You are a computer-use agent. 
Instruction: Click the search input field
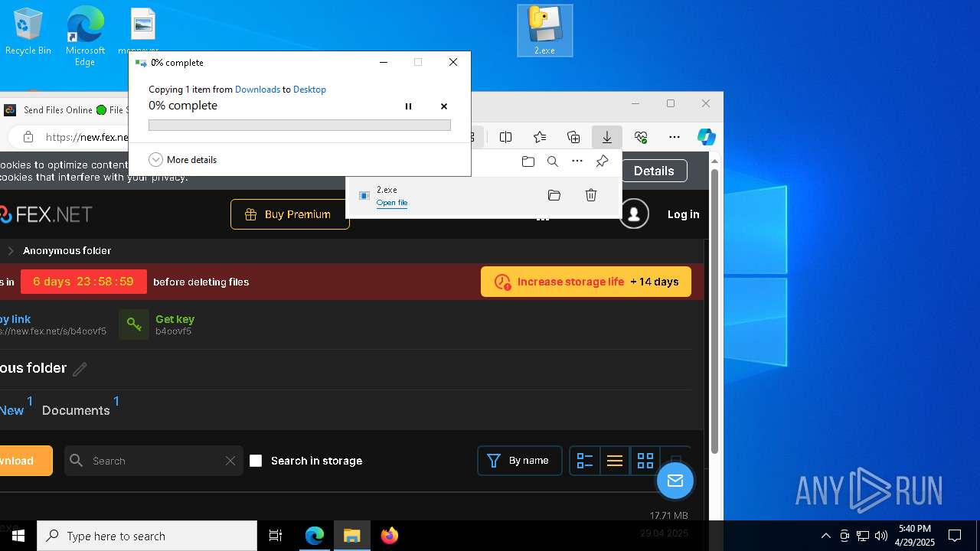point(154,461)
